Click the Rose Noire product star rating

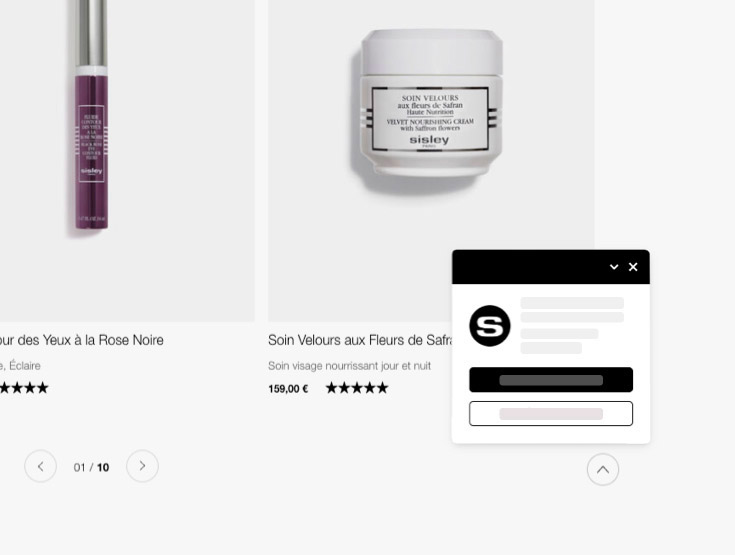tap(24, 388)
